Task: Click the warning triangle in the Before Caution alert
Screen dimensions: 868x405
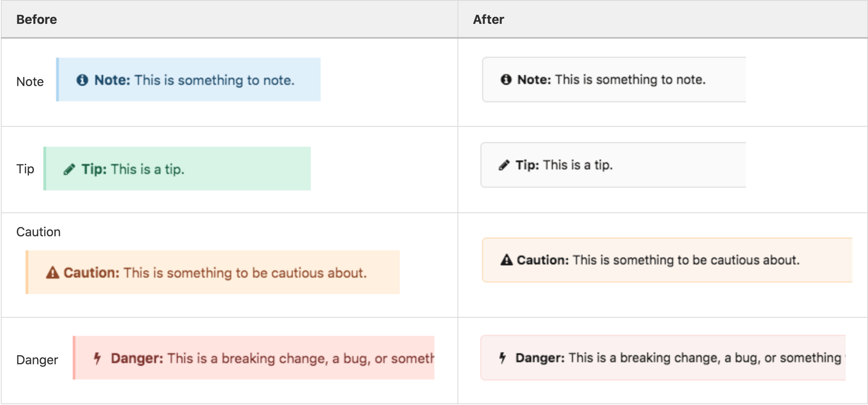Action: click(53, 273)
